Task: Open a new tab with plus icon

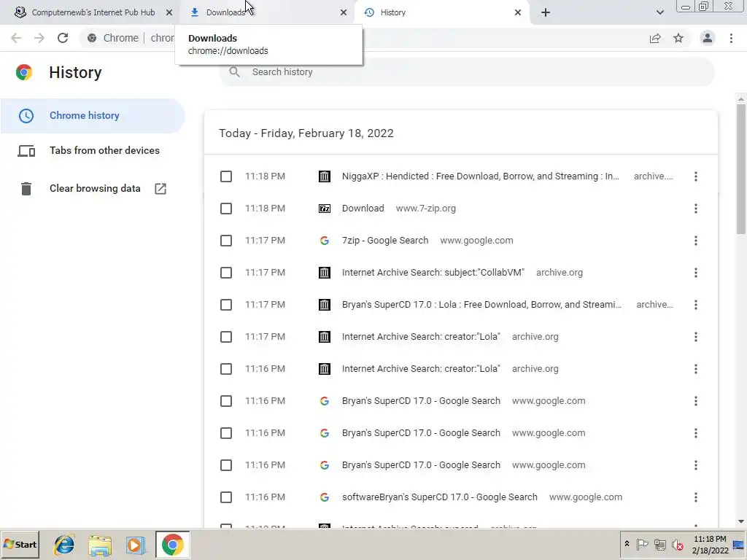Action: point(546,12)
